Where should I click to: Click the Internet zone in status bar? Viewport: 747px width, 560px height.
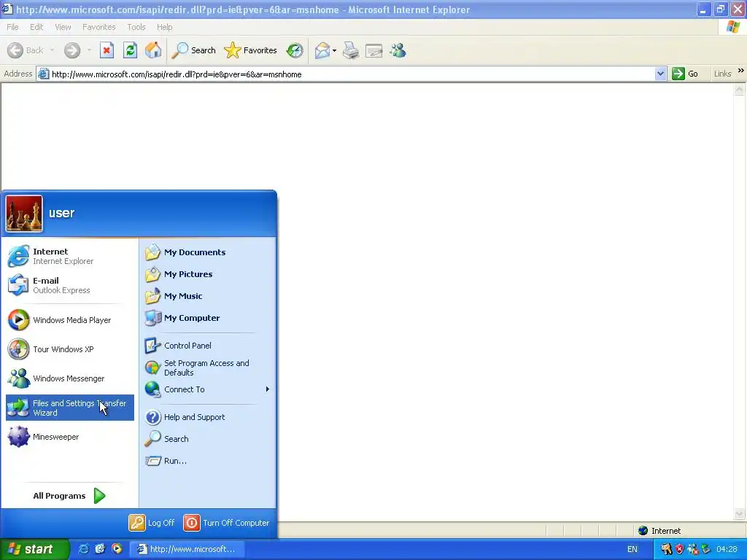click(x=659, y=531)
